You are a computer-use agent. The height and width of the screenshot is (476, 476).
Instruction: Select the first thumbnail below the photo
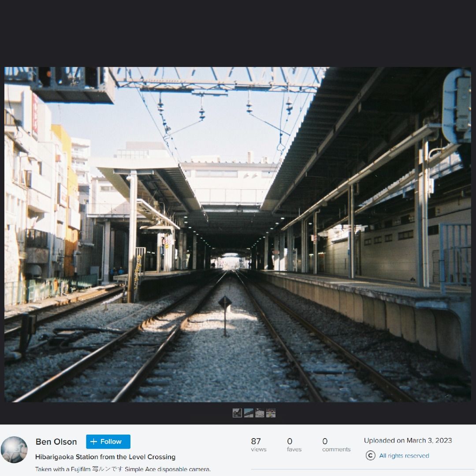click(x=237, y=413)
